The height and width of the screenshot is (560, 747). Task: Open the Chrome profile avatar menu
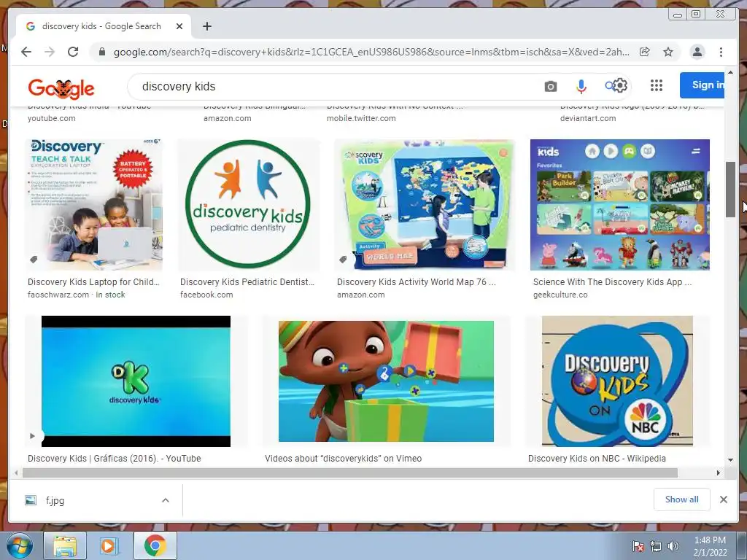click(697, 52)
